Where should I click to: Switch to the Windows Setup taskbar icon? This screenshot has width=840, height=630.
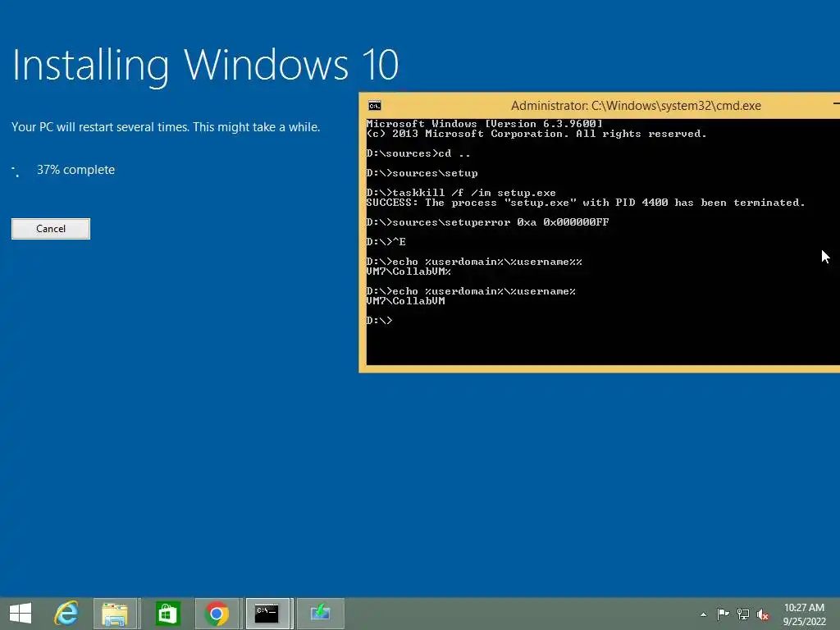pyautogui.click(x=321, y=614)
